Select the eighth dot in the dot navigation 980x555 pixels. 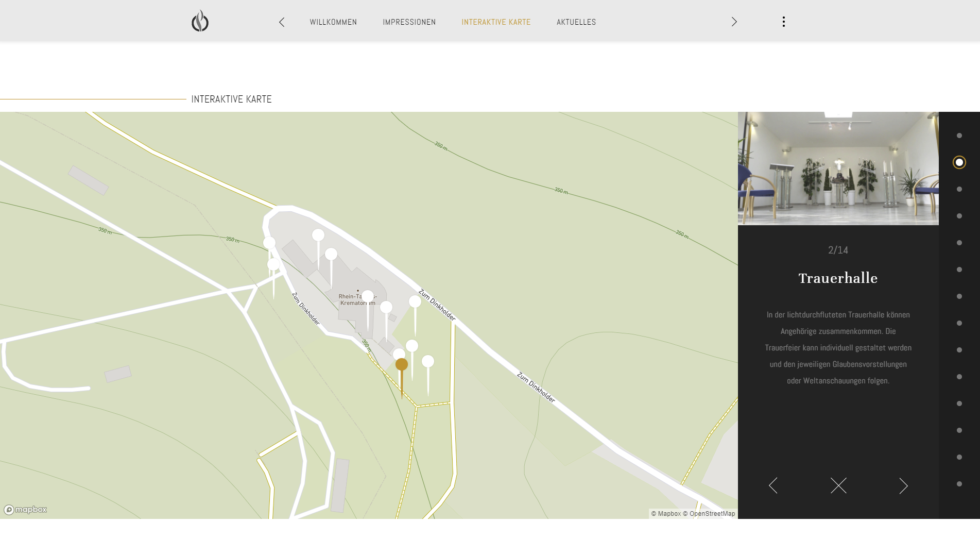(x=959, y=323)
